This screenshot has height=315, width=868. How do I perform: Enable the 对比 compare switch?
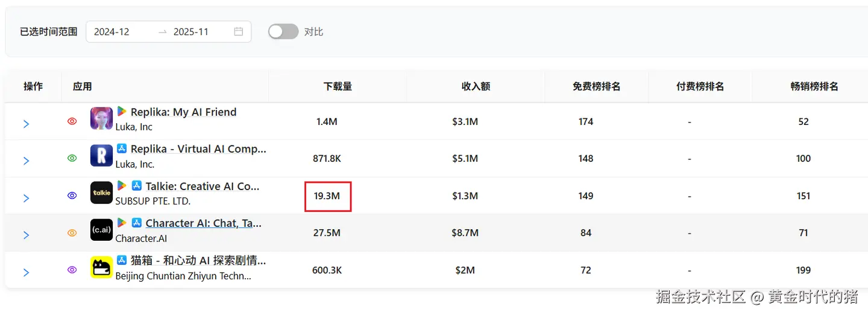point(283,31)
